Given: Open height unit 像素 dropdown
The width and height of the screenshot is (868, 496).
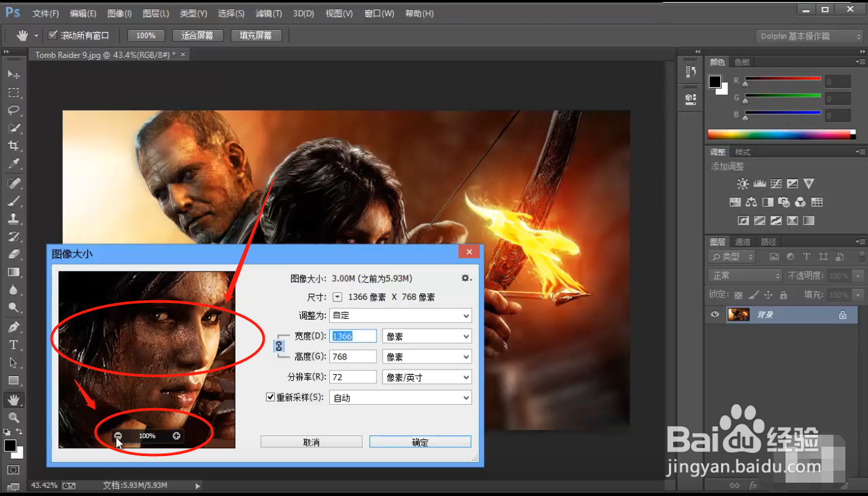Looking at the screenshot, I should 427,357.
